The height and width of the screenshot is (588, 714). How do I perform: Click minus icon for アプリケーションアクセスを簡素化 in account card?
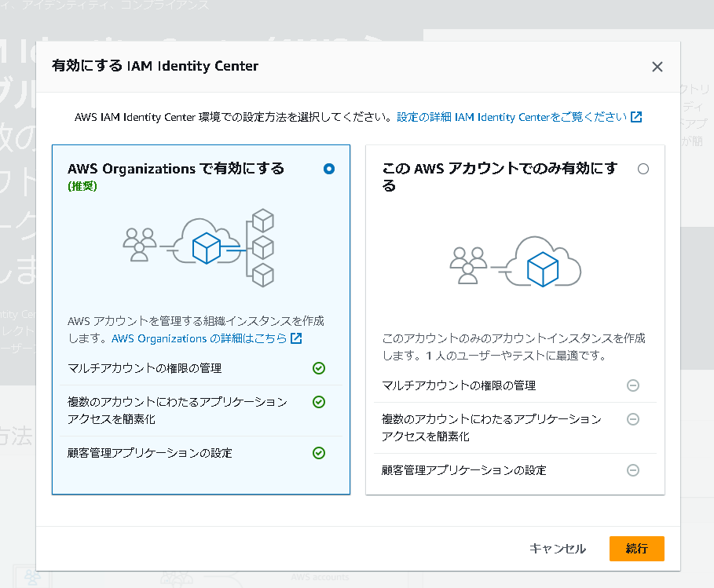633,419
